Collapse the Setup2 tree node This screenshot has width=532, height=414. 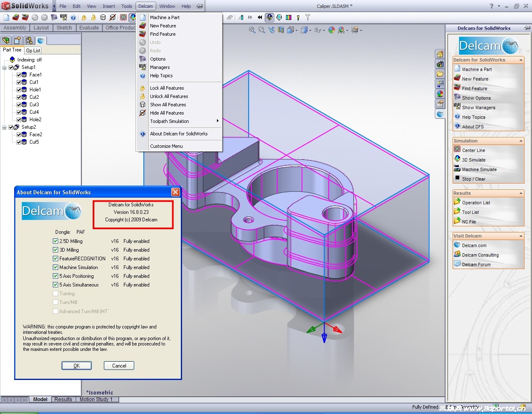4,127
